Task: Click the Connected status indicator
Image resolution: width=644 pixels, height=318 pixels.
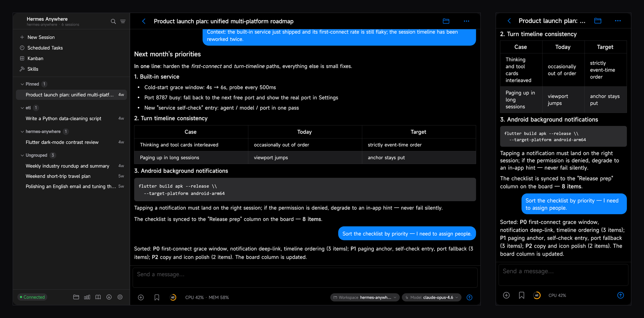Action: point(32,297)
